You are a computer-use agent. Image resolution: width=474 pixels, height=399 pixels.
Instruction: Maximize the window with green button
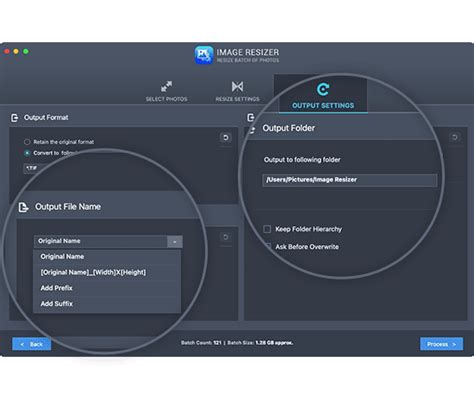tap(26, 51)
